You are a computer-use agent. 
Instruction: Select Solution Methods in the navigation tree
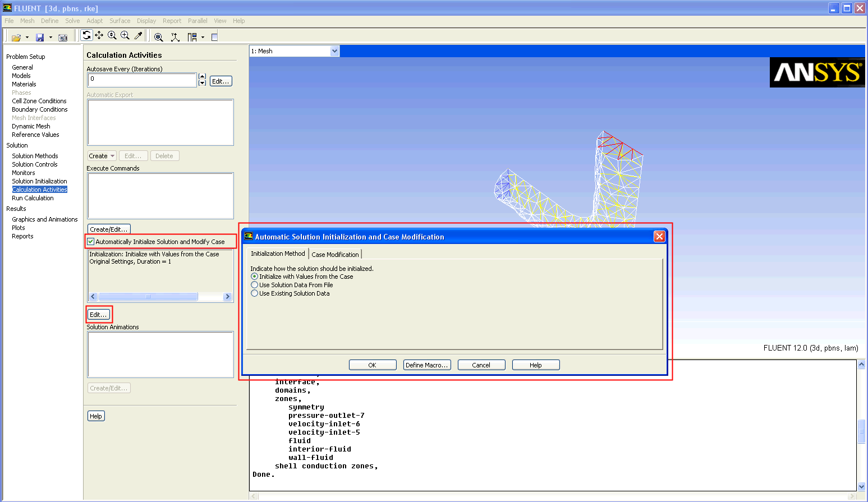[x=35, y=156]
